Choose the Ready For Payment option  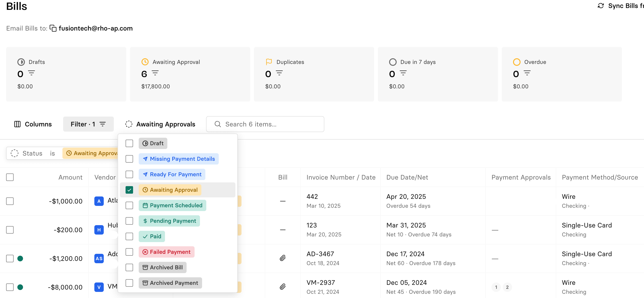(172, 175)
